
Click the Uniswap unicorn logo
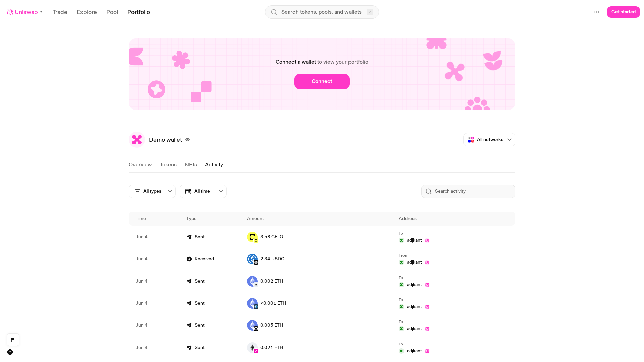pos(10,12)
